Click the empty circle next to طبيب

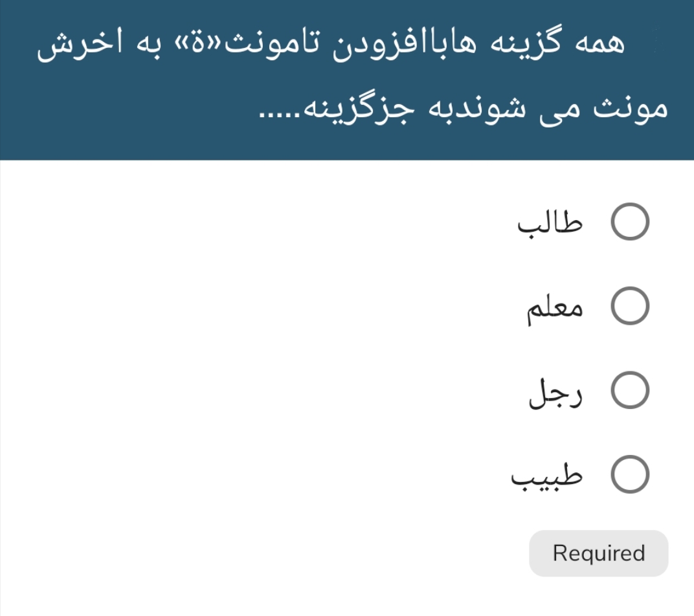(x=630, y=474)
